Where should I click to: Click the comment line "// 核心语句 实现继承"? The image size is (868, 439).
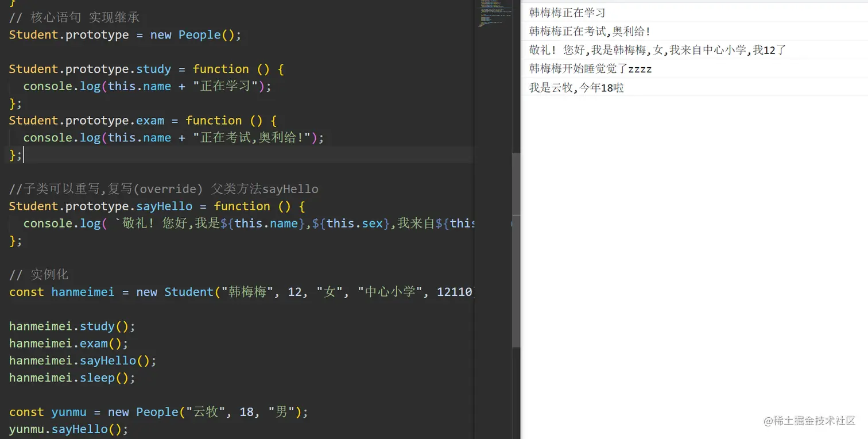74,17
